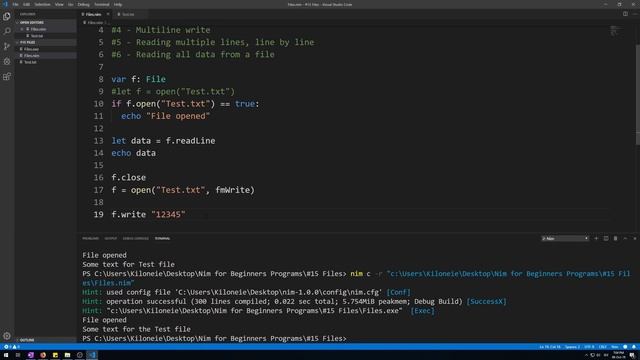
Task: Open the View menu
Action: (x=59, y=4)
